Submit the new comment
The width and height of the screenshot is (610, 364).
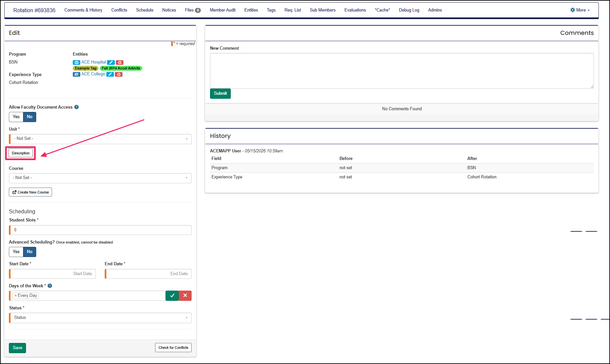pos(220,93)
